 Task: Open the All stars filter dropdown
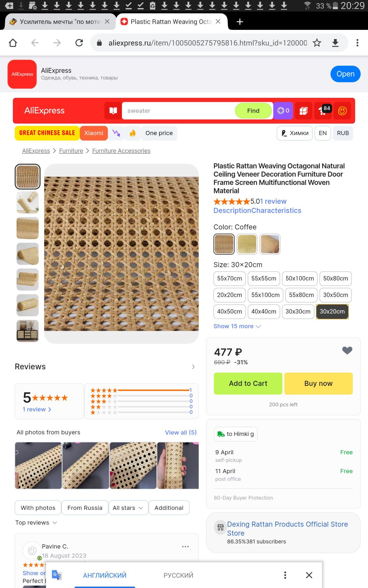click(x=128, y=508)
